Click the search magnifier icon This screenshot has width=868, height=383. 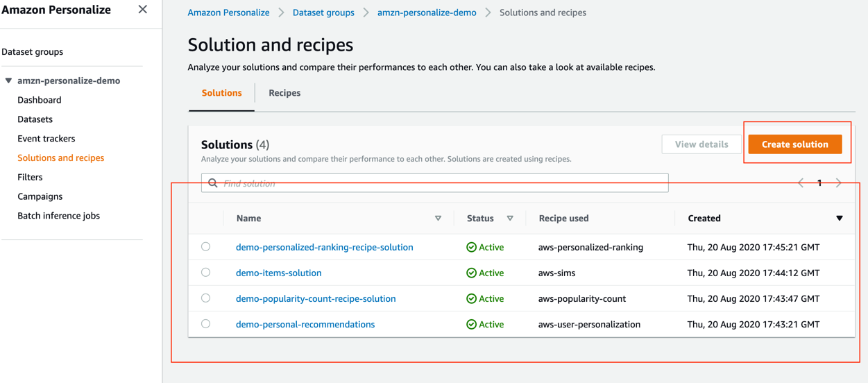pyautogui.click(x=213, y=183)
